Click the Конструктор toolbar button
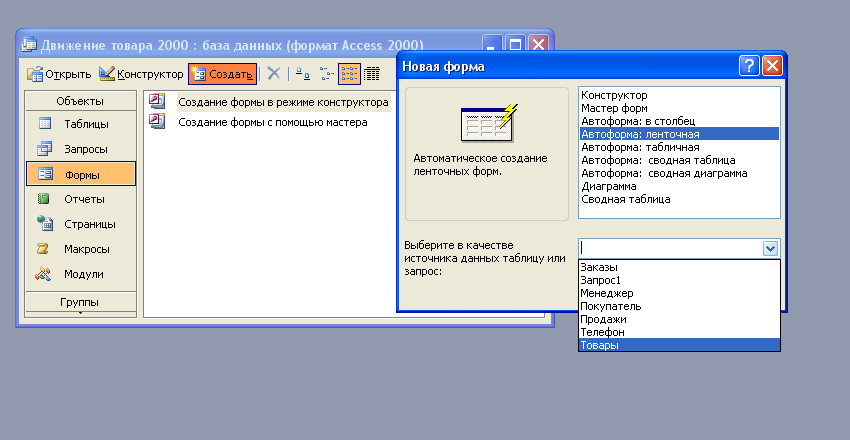The image size is (850, 440). 141,74
